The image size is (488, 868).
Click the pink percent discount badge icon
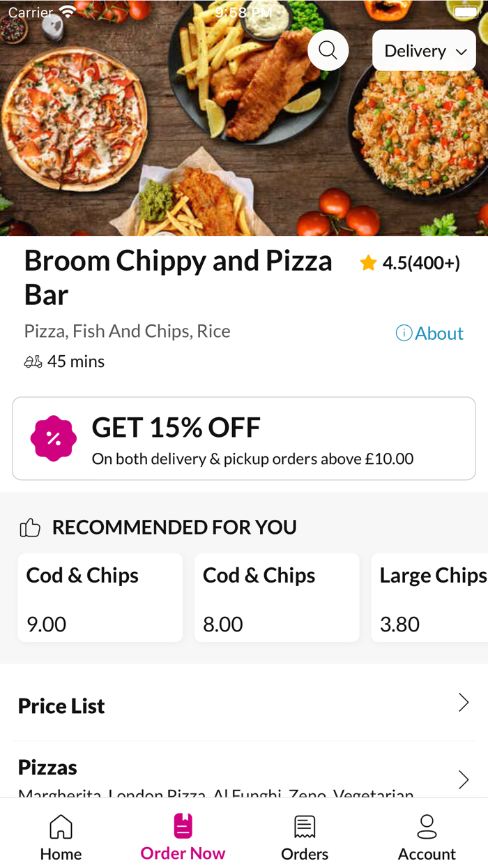click(54, 438)
